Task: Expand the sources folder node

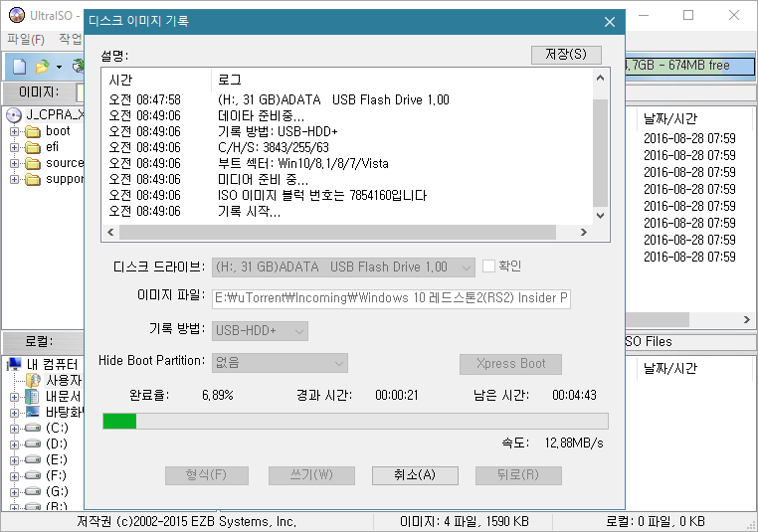Action: pos(15,163)
